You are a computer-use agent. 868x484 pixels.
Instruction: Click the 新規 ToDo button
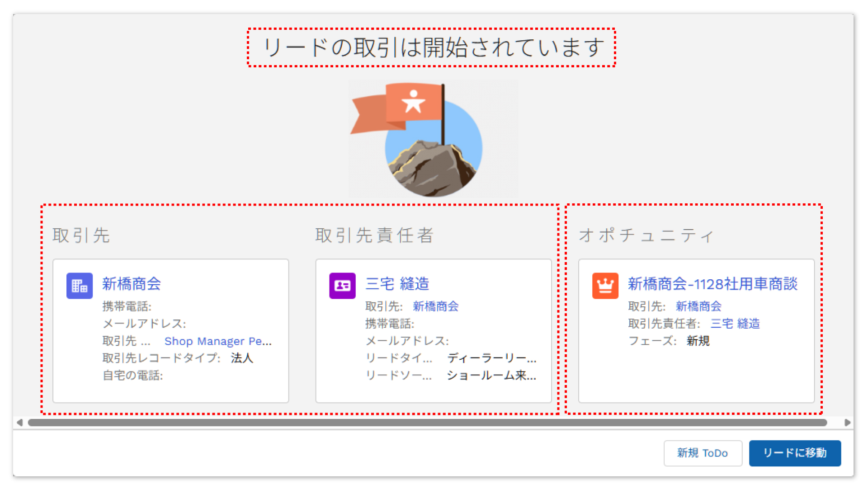(702, 453)
